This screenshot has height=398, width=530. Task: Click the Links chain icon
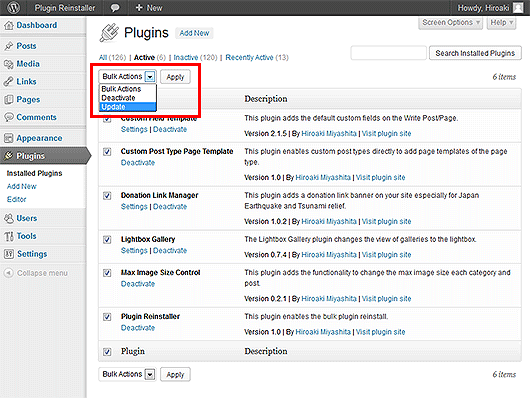pyautogui.click(x=9, y=81)
